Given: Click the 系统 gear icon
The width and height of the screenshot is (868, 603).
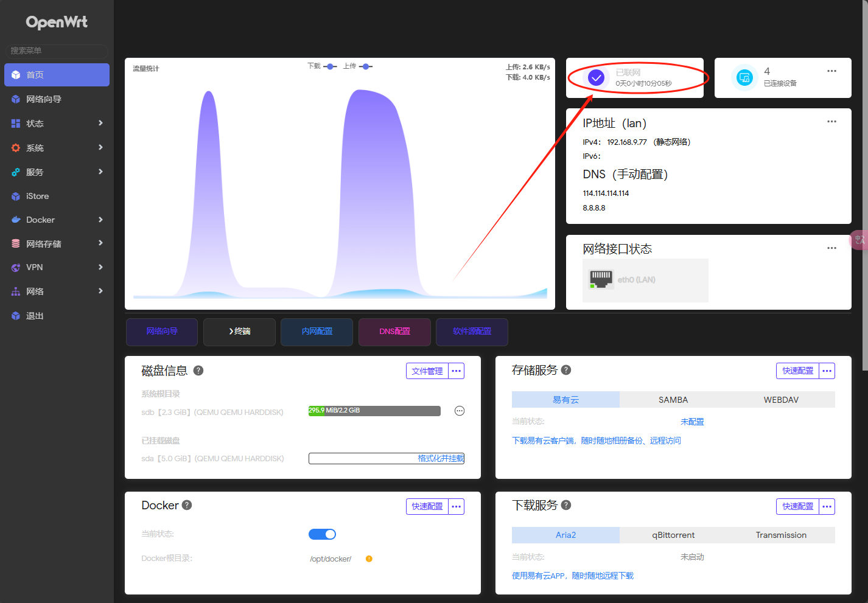Looking at the screenshot, I should pyautogui.click(x=16, y=148).
